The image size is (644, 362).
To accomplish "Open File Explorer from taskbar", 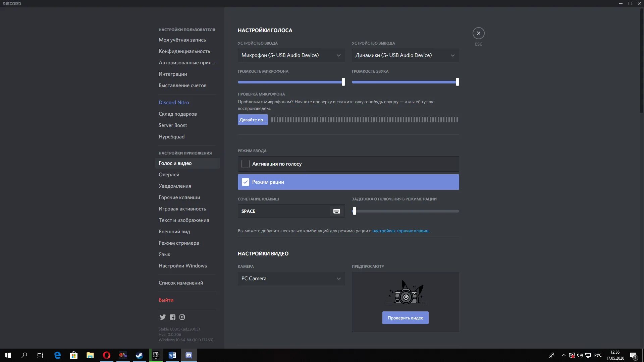I will (x=90, y=355).
